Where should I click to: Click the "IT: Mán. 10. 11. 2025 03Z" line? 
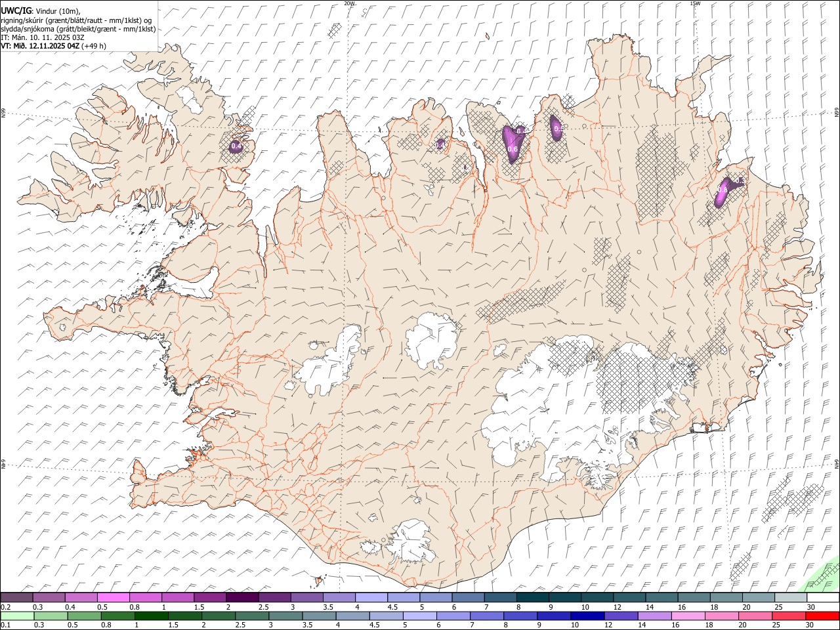pyautogui.click(x=43, y=37)
